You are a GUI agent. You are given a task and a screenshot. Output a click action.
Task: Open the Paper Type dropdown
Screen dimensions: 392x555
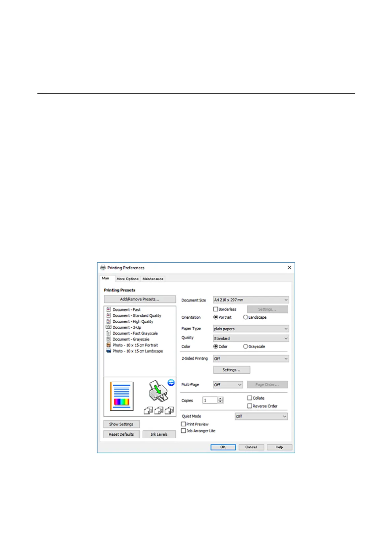[251, 329]
